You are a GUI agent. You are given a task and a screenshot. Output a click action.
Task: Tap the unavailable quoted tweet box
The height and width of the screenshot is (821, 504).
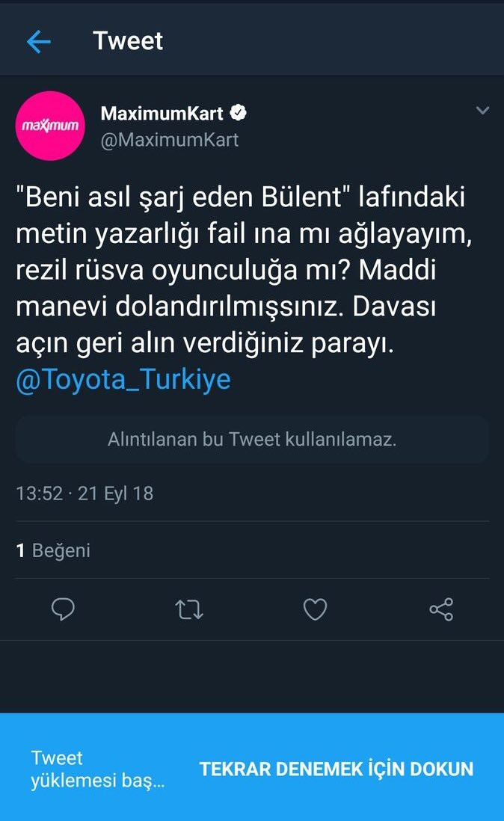coord(252,440)
